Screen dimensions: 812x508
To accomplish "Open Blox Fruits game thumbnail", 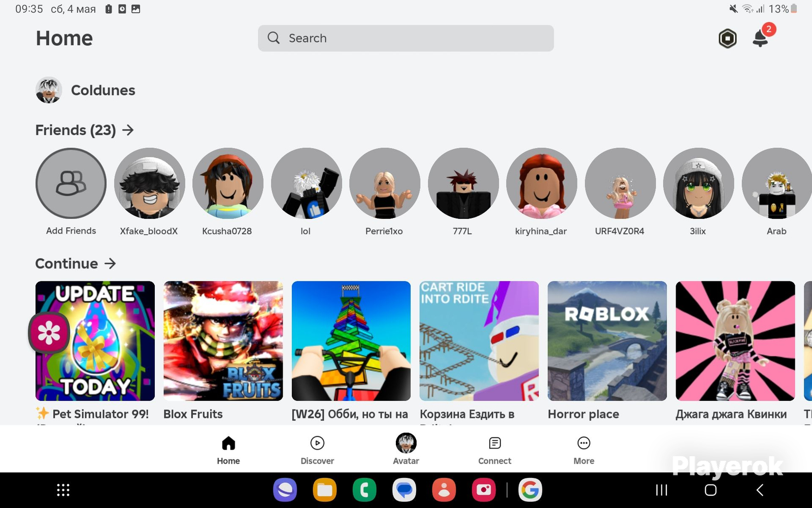I will (223, 341).
